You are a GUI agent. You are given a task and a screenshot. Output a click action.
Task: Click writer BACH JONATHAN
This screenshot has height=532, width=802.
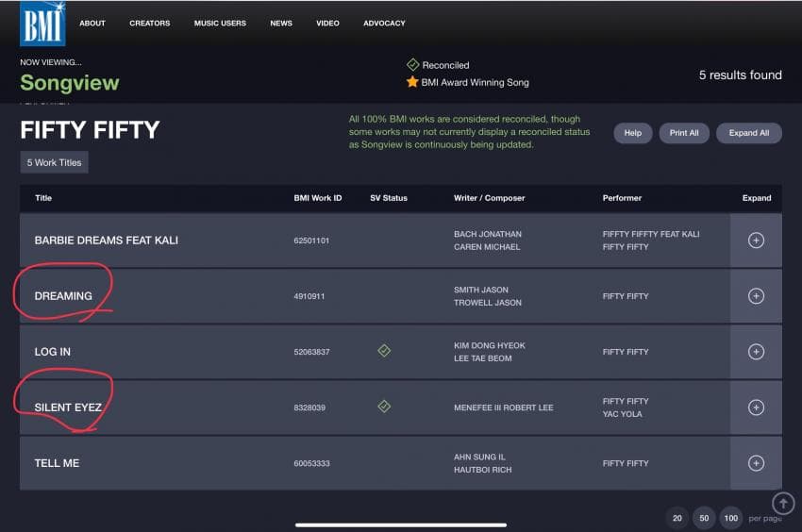(x=488, y=234)
